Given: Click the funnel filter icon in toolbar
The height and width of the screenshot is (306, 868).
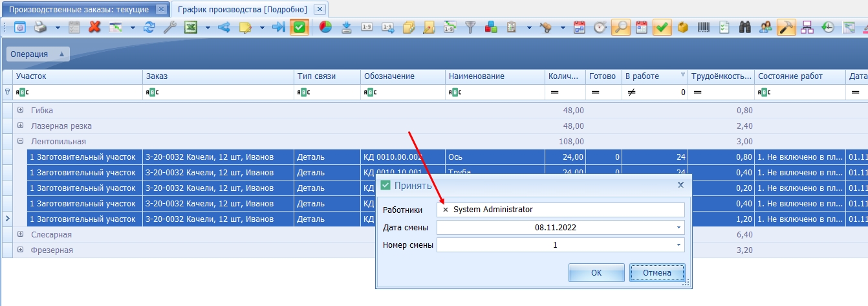Looking at the screenshot, I should point(470,28).
